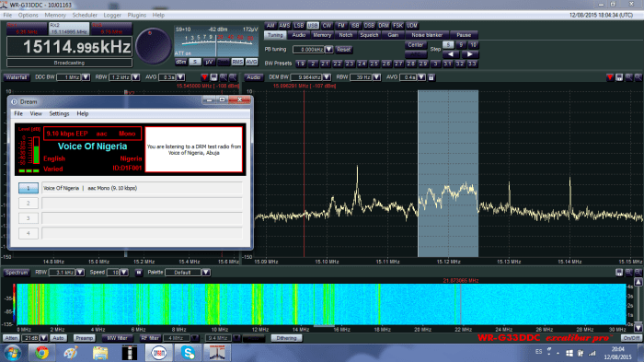
Task: Open the Gain tab
Action: (x=393, y=35)
